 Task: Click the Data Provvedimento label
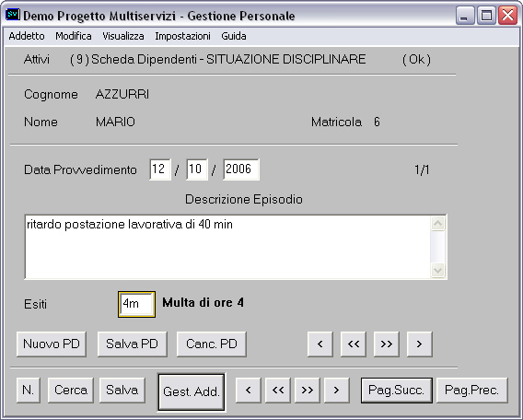80,169
